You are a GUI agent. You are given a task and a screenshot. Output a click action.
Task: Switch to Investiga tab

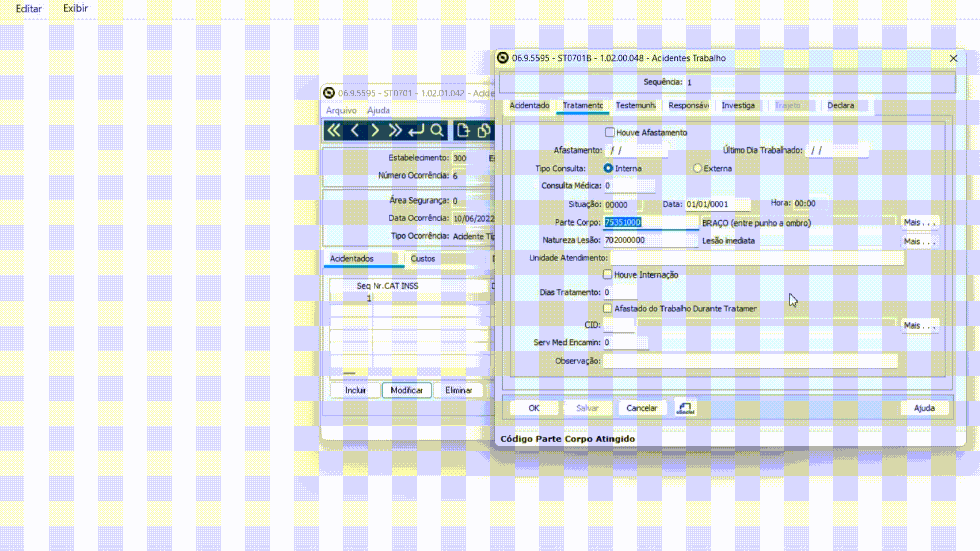pyautogui.click(x=738, y=105)
